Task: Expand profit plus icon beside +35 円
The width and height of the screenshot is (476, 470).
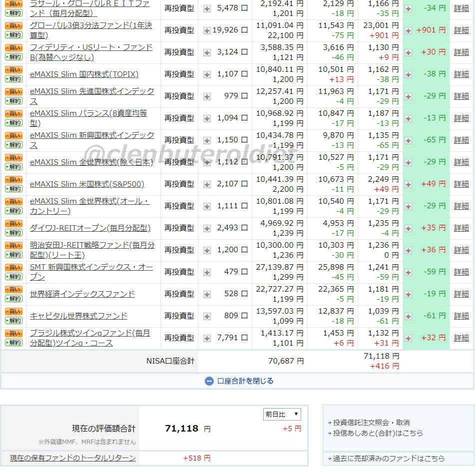Action: pyautogui.click(x=409, y=229)
